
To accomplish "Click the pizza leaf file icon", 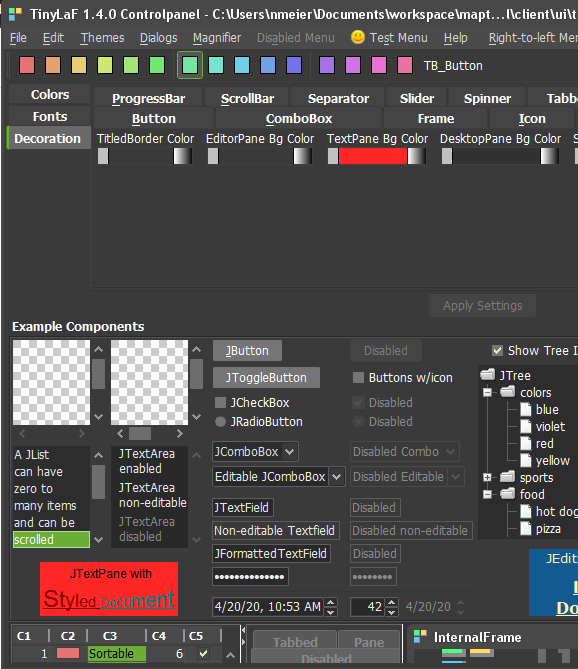I will tap(526, 529).
